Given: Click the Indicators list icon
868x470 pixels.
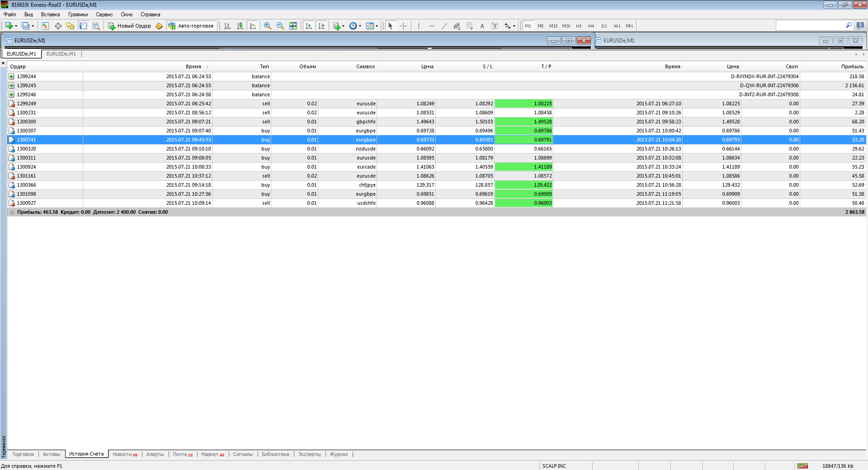Looking at the screenshot, I should [x=336, y=26].
